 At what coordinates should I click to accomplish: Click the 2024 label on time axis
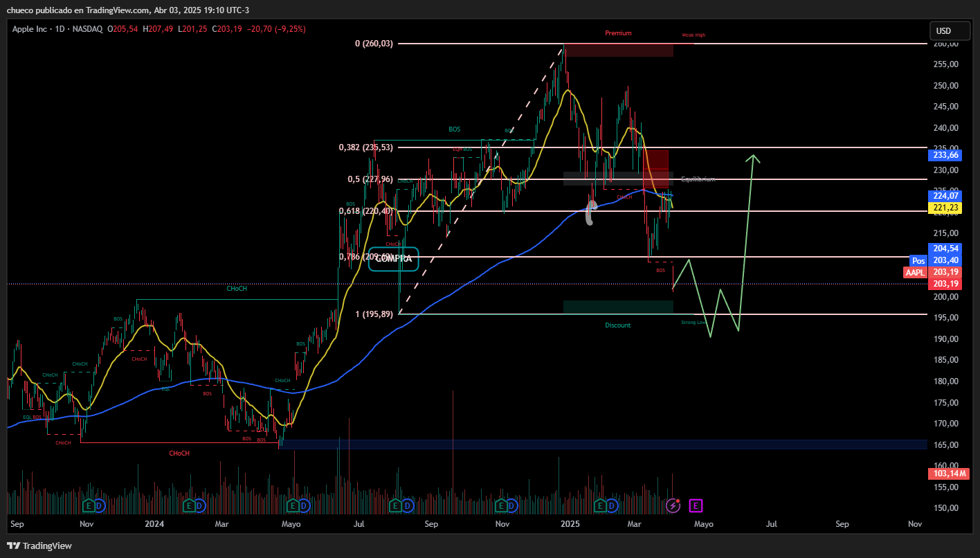click(x=154, y=525)
